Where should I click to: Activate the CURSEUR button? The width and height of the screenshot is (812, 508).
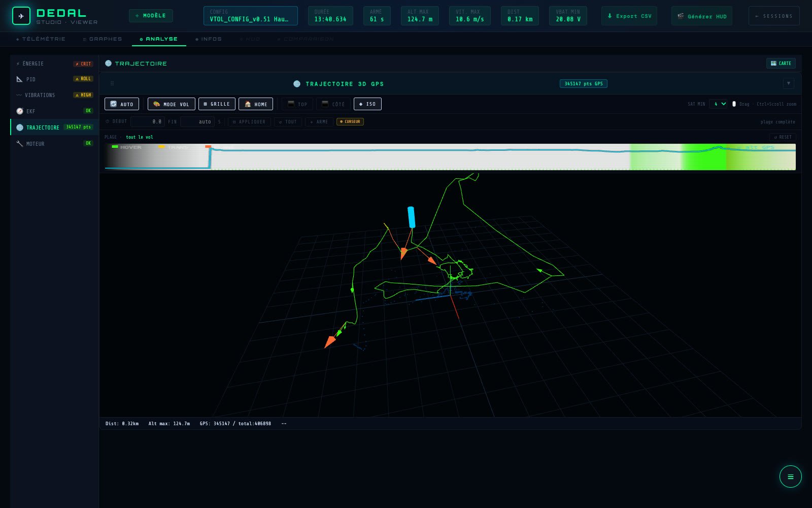click(x=350, y=122)
